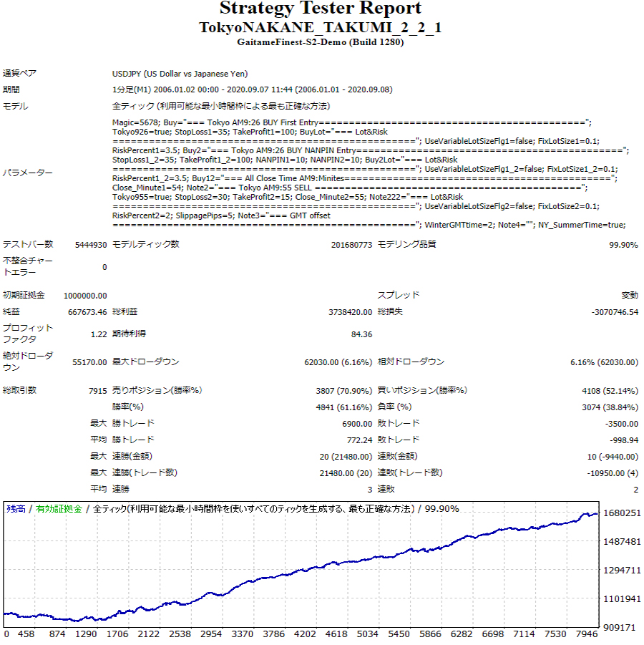Click consecutive wins value 20 (21480.00)
This screenshot has width=644, height=645.
(346, 457)
